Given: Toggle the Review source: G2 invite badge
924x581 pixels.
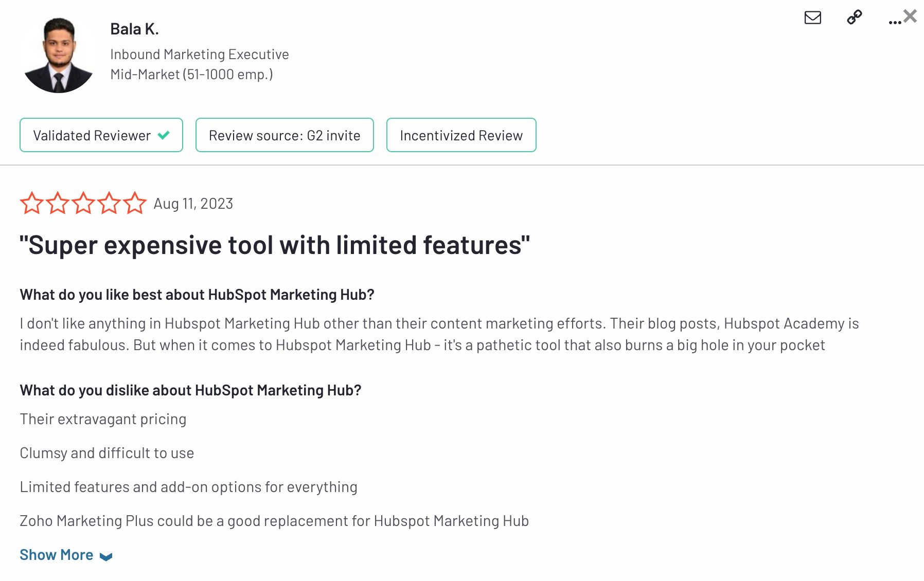Looking at the screenshot, I should coord(284,135).
